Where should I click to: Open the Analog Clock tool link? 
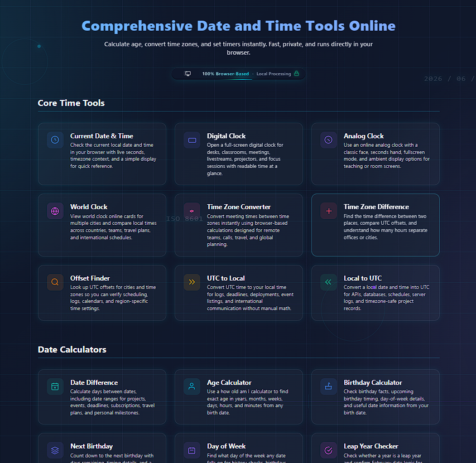(x=364, y=136)
